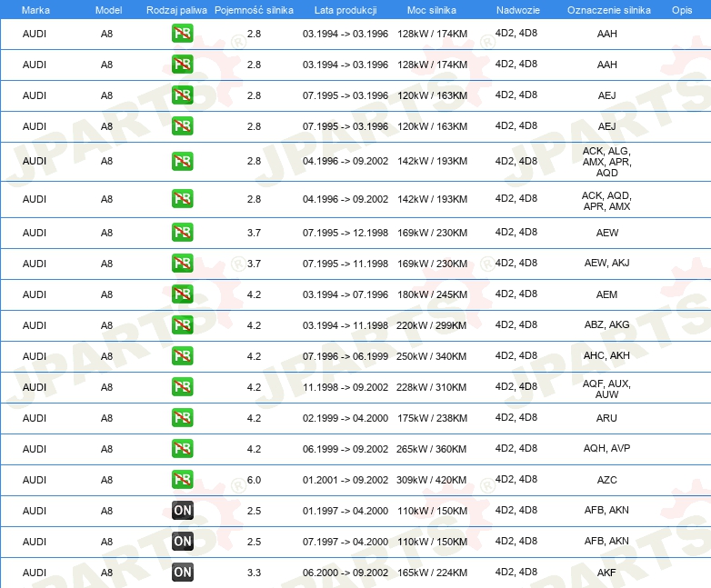Image resolution: width=711 pixels, height=588 pixels.
Task: Click petrol icon in AQF, AUX, AUW row
Action: (182, 387)
